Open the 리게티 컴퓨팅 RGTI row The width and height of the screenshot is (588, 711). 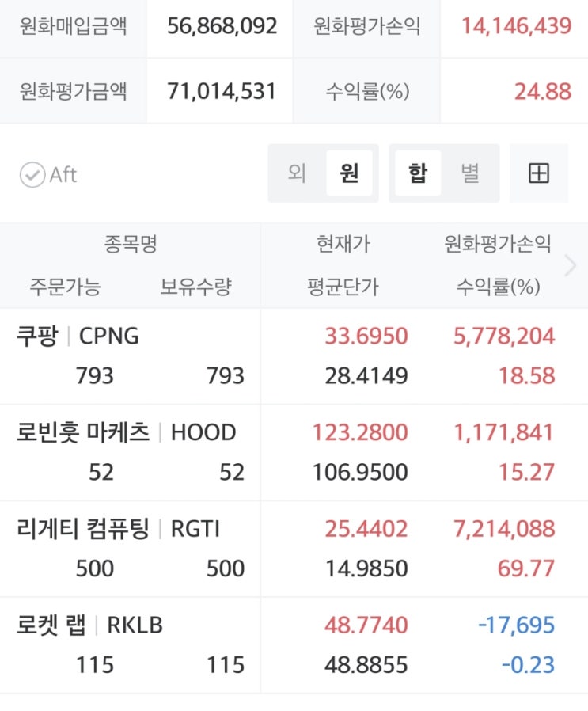pyautogui.click(x=294, y=549)
